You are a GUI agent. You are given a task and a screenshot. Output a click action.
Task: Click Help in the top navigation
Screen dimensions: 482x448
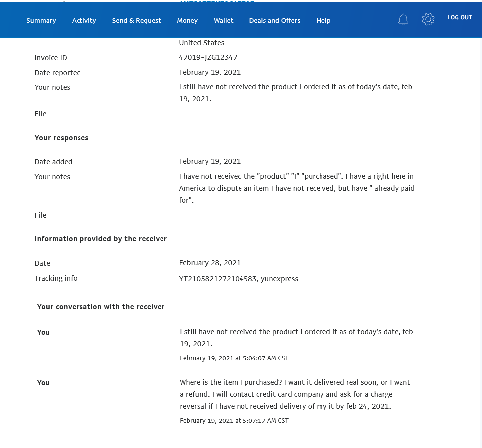click(x=323, y=21)
